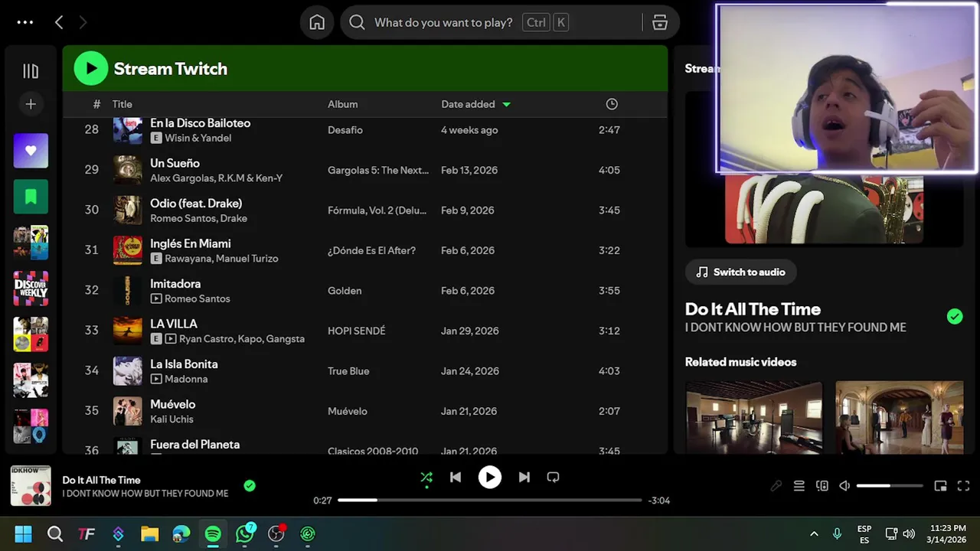This screenshot has height=551, width=980.
Task: Select the track Muévelo
Action: coord(172,404)
